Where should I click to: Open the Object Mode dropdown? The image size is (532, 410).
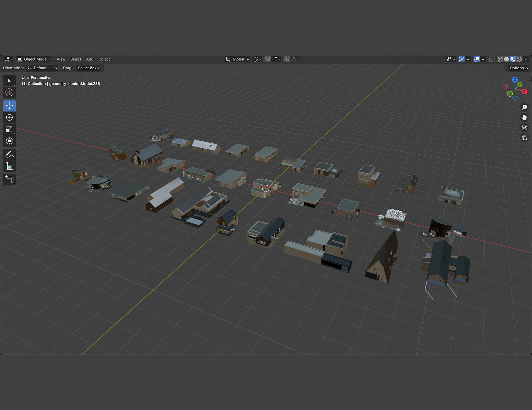[34, 59]
